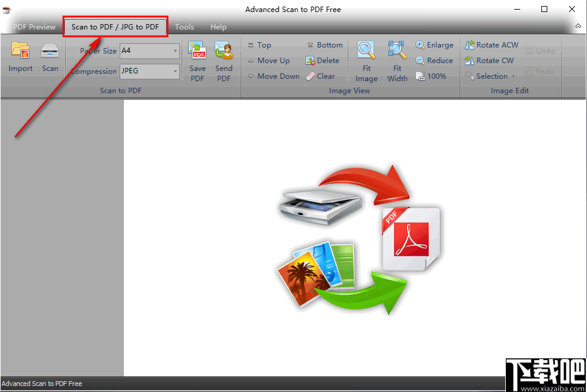Rotate the image clockwise with Rotate CW

[489, 60]
